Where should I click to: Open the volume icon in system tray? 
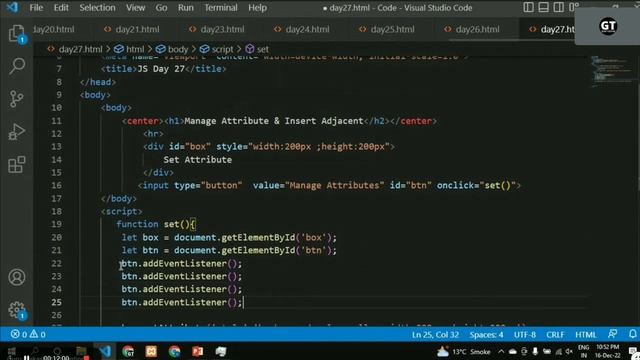coord(569,351)
